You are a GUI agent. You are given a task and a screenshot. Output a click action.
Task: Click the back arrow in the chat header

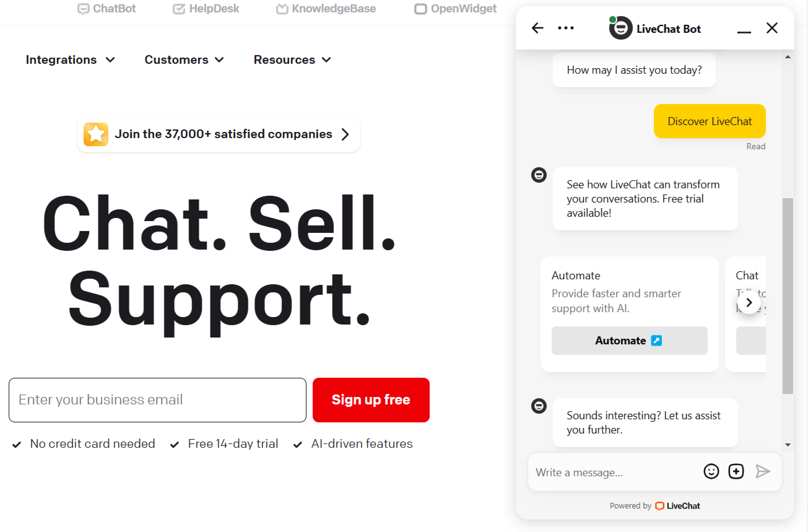pos(537,28)
